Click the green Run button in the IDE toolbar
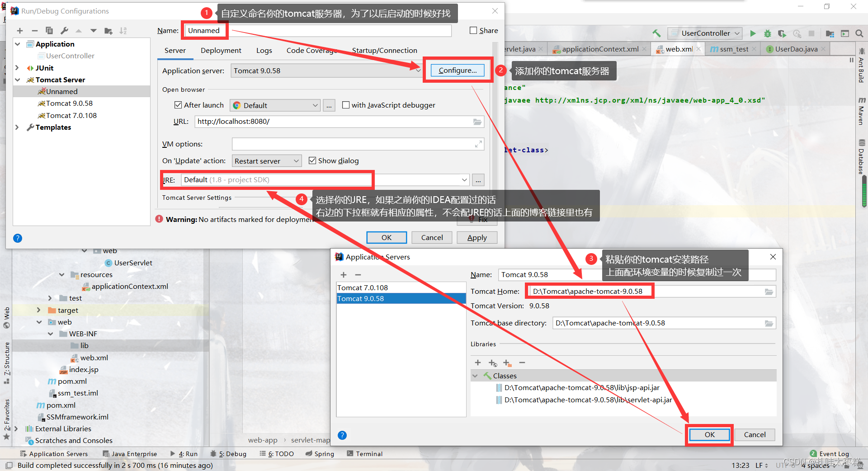Image resolution: width=868 pixels, height=471 pixels. point(753,33)
